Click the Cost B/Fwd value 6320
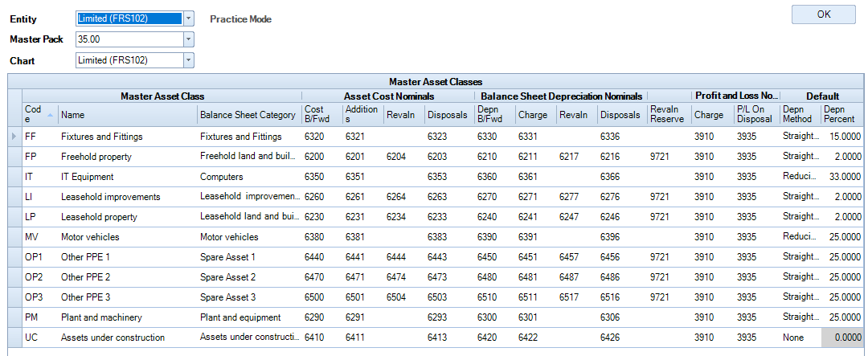The width and height of the screenshot is (868, 356). 321,136
